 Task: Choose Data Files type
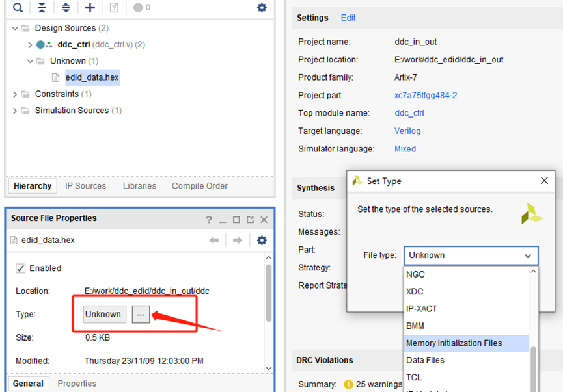click(x=467, y=360)
